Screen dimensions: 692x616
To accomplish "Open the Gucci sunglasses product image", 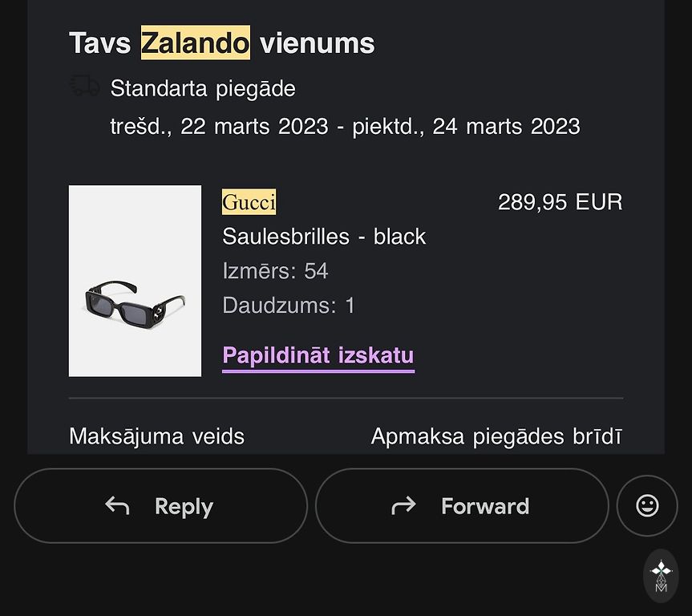I will [x=135, y=281].
